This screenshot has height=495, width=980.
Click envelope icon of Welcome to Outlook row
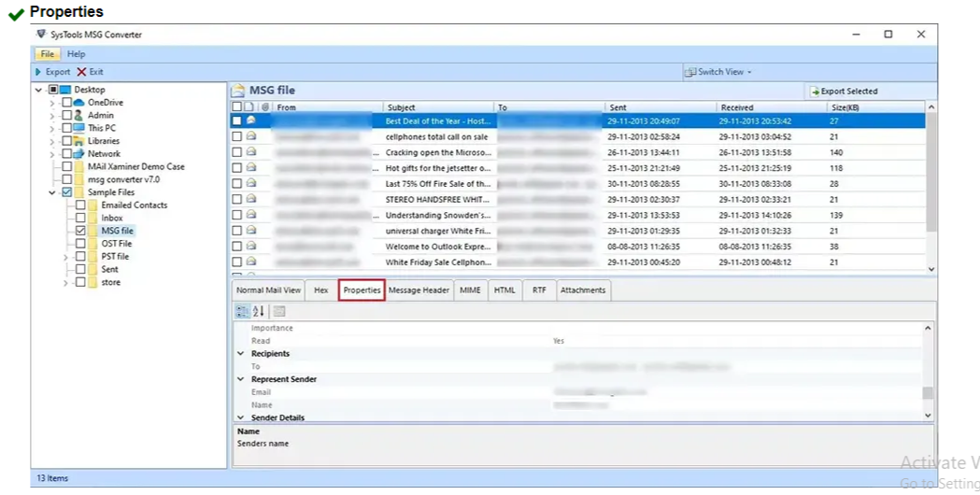click(x=251, y=246)
